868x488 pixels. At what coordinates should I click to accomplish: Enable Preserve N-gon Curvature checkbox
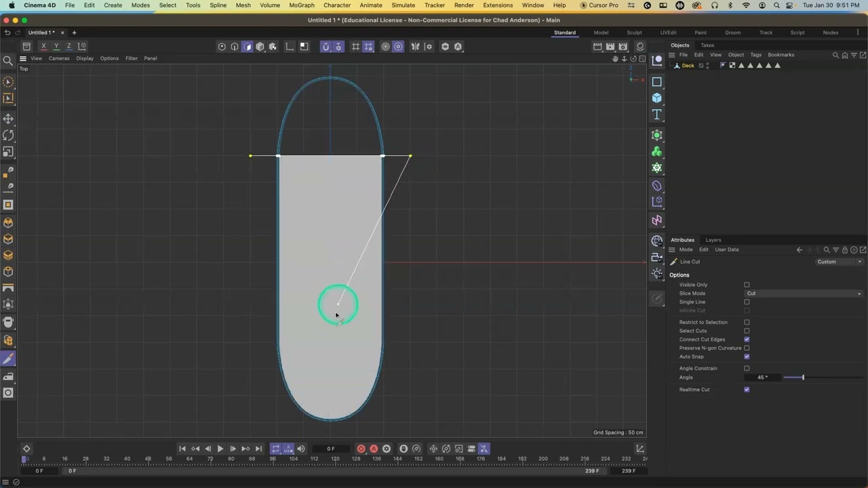747,348
